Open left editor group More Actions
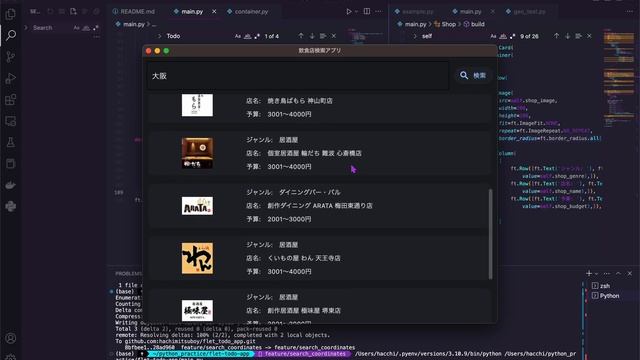640x360 pixels. (379, 11)
